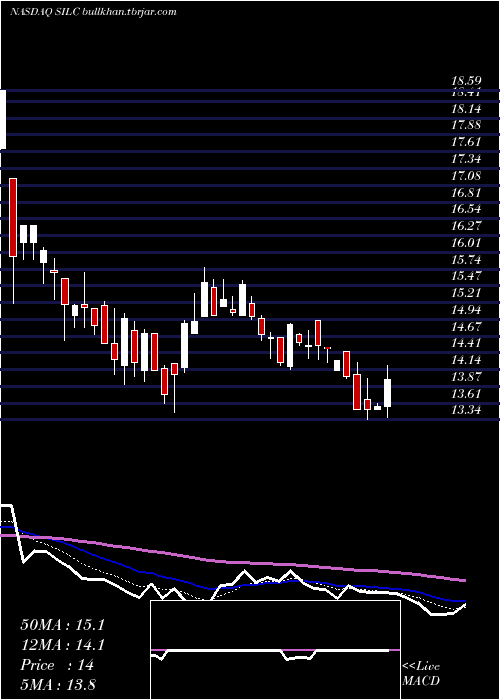Click the 15.74 price level label
Image resolution: width=500 pixels, height=700 pixels.
[x=466, y=259]
